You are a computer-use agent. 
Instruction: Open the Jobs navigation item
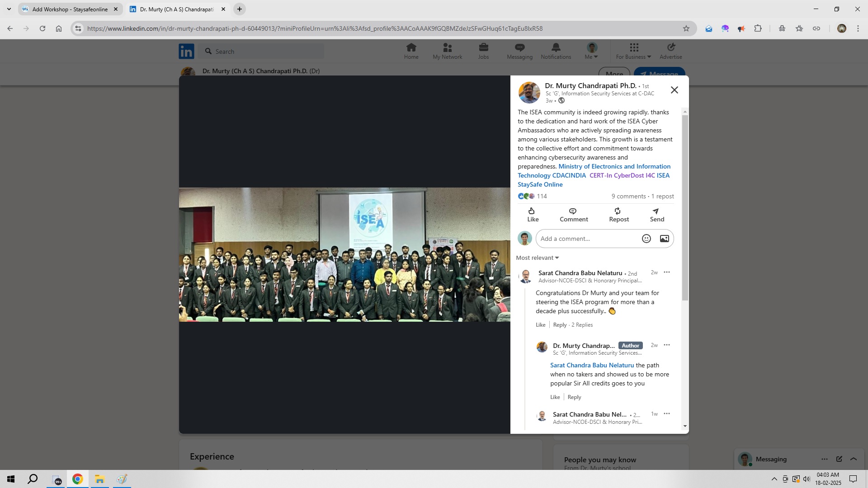point(483,51)
